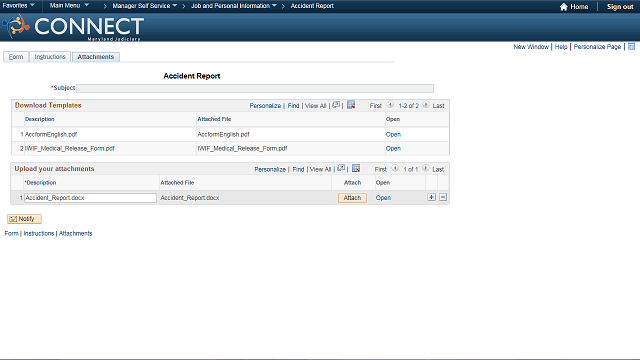Switch to the Form tab
Image resolution: width=640 pixels, height=360 pixels.
point(16,57)
